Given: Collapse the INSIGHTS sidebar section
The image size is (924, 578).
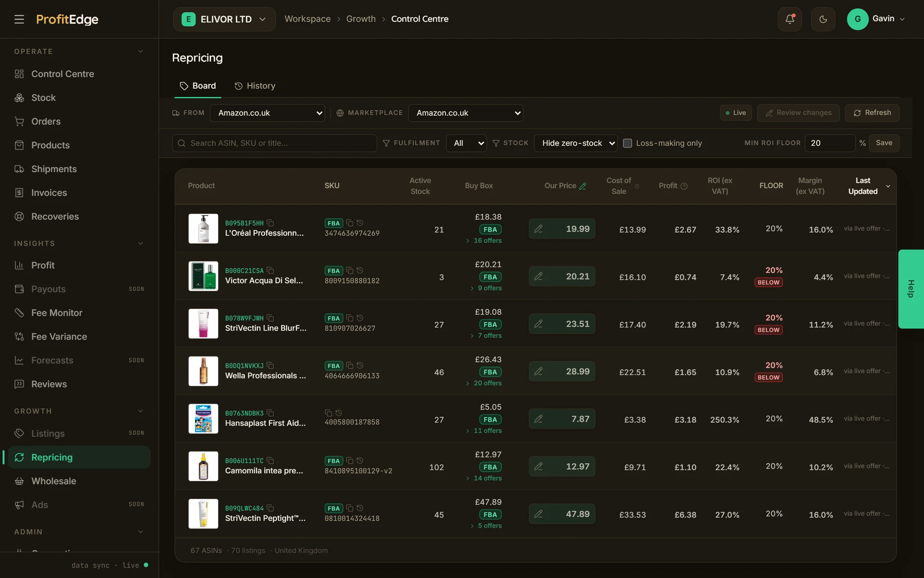Looking at the screenshot, I should 140,243.
